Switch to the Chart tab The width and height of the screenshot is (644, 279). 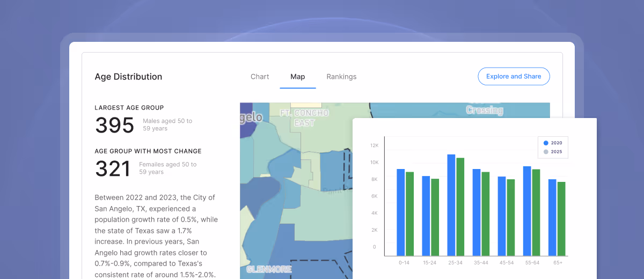pos(260,77)
